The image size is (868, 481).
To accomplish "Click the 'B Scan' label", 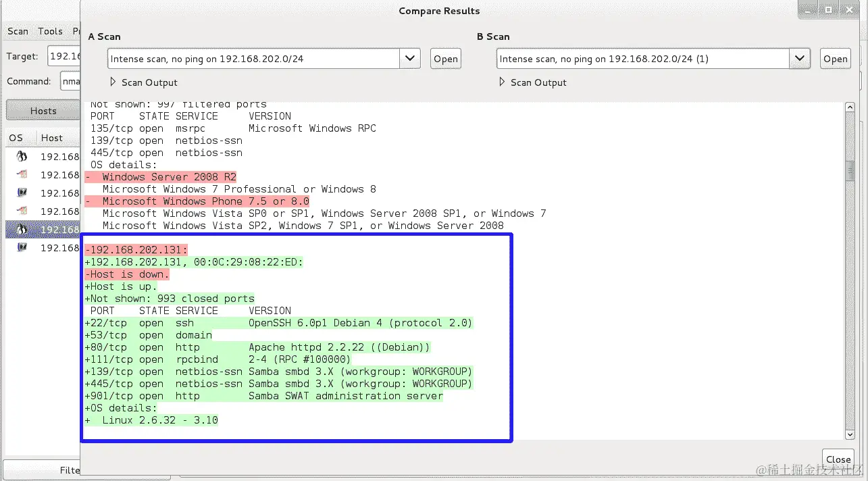I will (x=493, y=36).
